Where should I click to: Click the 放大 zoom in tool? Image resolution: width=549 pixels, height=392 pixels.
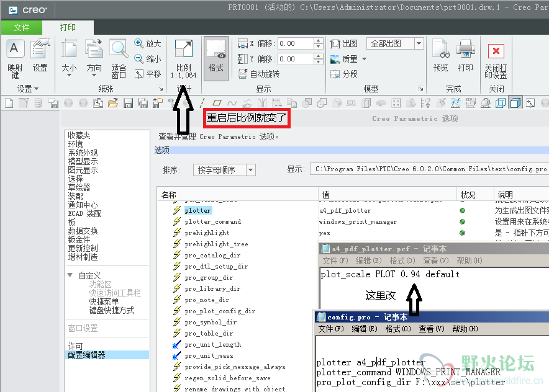click(148, 43)
